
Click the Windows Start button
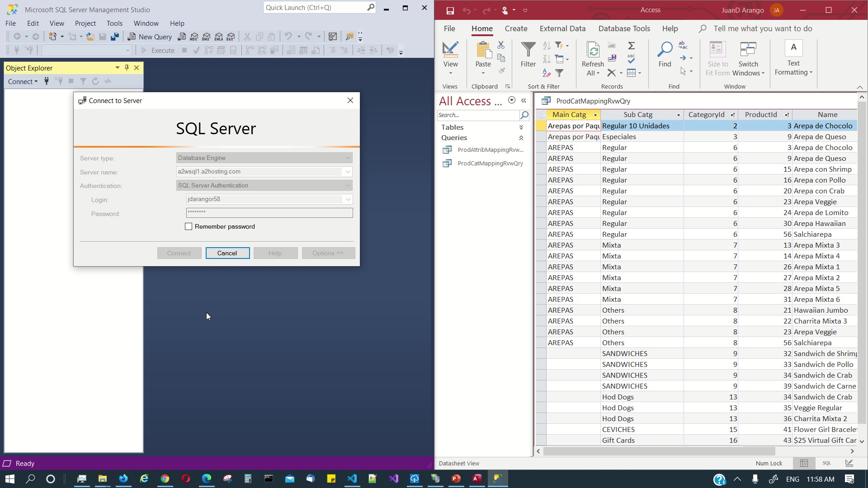coord(10,479)
